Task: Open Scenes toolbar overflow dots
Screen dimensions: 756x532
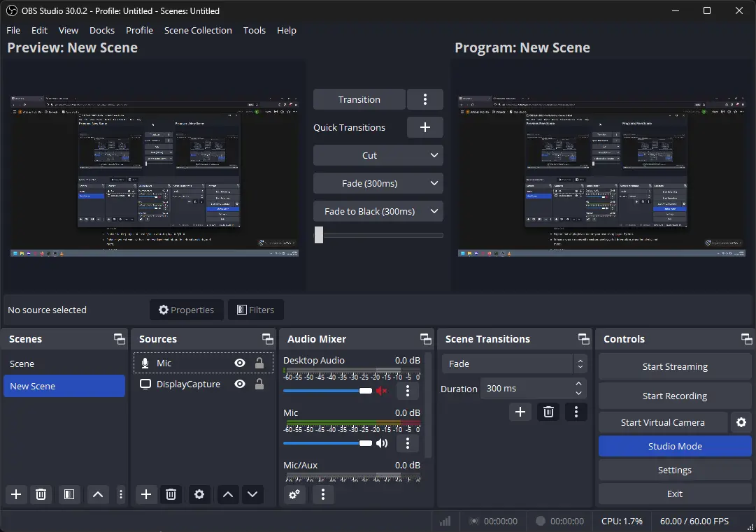Action: coord(120,494)
